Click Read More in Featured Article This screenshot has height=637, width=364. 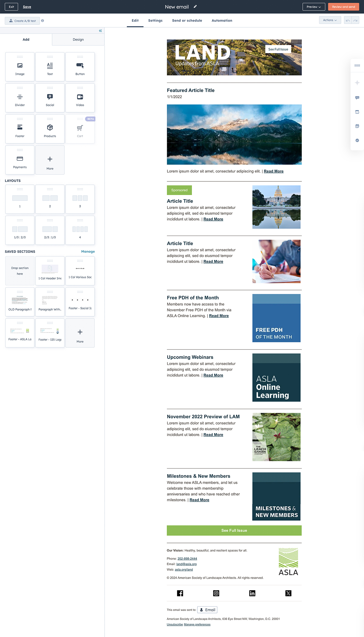pyautogui.click(x=274, y=171)
